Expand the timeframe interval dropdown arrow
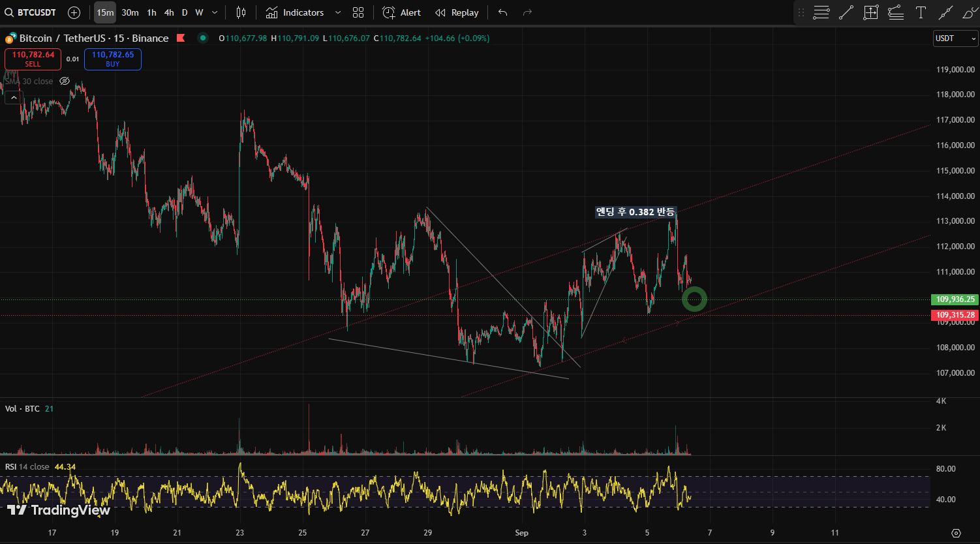The image size is (980, 544). click(x=215, y=12)
